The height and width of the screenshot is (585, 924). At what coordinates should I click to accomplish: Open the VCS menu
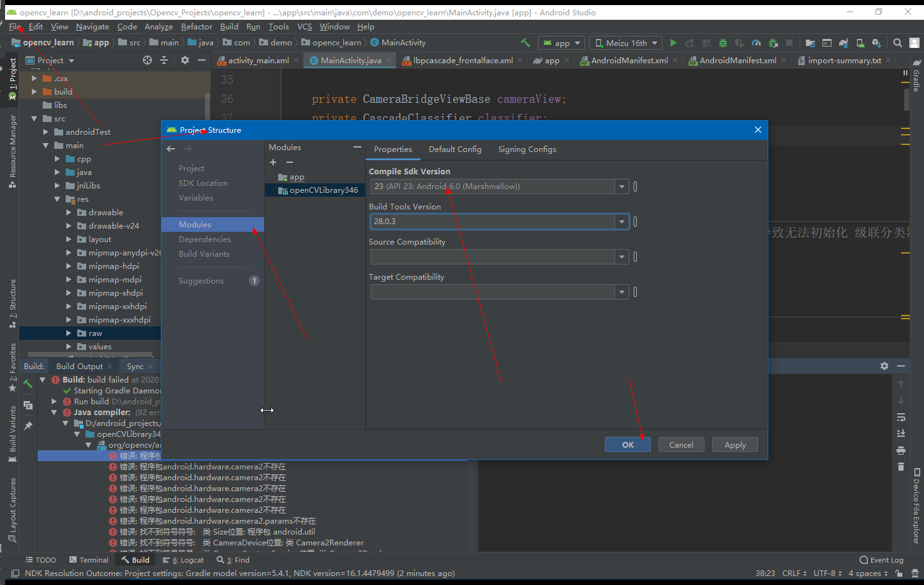[x=304, y=27]
